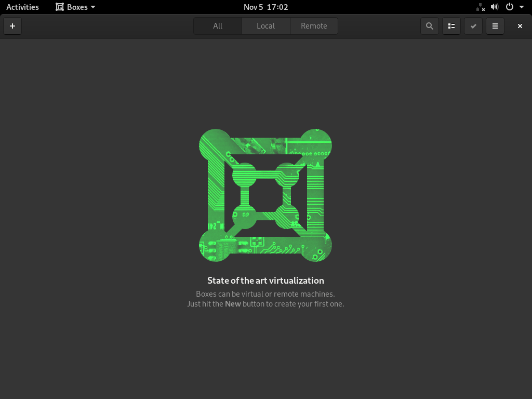
Task: Click the volume speaker icon in the top bar
Action: [x=495, y=7]
